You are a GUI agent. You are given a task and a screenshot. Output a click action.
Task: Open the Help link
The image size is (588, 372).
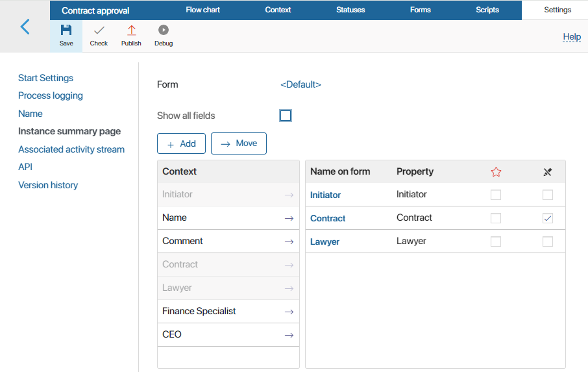(572, 37)
